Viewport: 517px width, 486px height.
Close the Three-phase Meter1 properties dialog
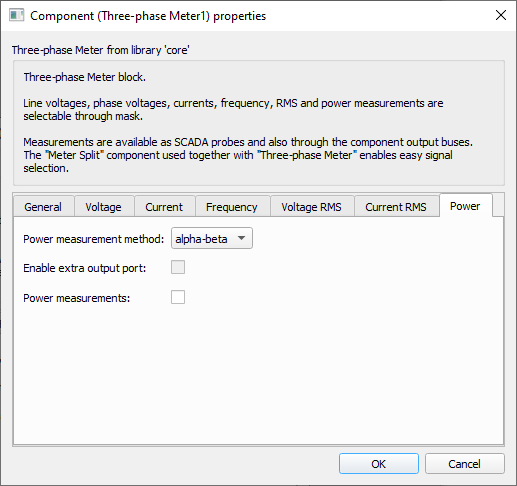click(501, 15)
